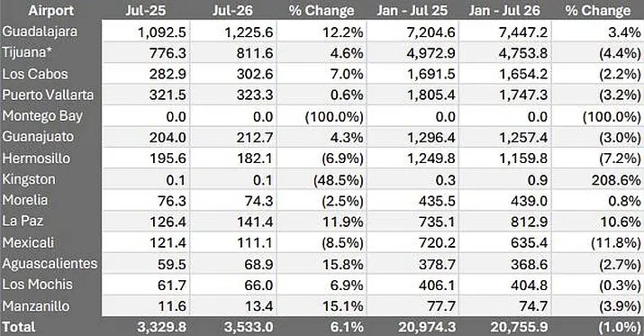Select the Jul-26 column header
The height and width of the screenshot is (336, 644).
tap(232, 10)
